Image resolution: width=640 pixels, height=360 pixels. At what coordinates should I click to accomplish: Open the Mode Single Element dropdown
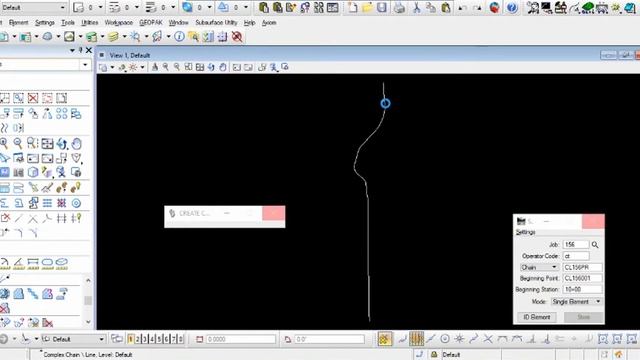pyautogui.click(x=576, y=302)
